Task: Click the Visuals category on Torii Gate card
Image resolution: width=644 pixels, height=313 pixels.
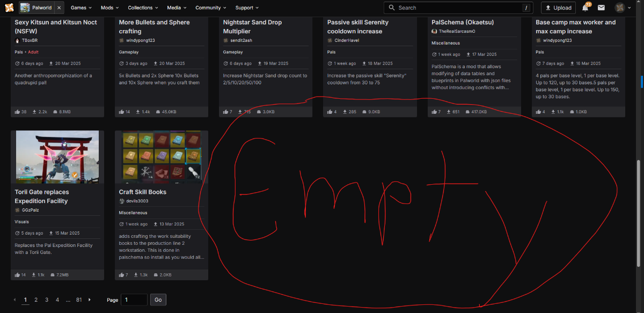Action: point(22,222)
